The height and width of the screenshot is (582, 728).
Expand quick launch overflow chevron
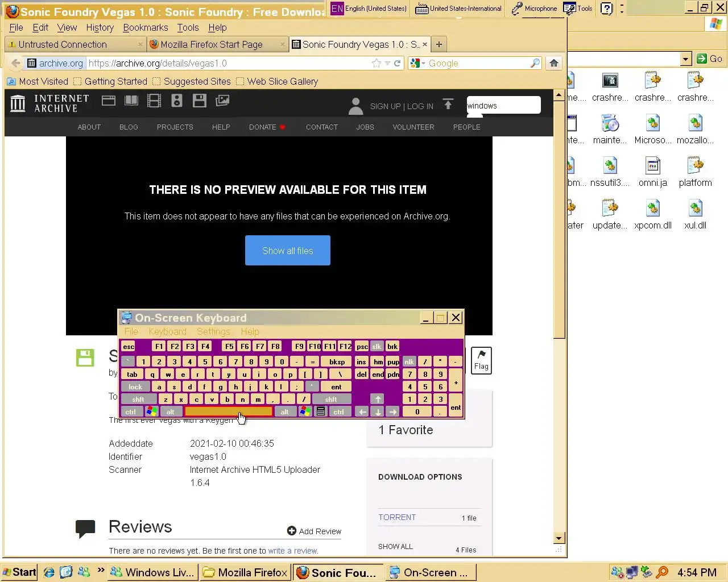[x=101, y=570]
